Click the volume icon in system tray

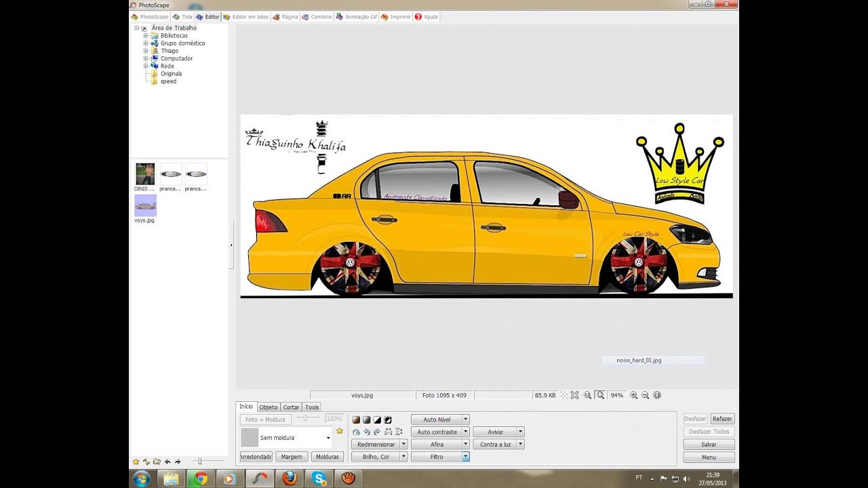687,479
